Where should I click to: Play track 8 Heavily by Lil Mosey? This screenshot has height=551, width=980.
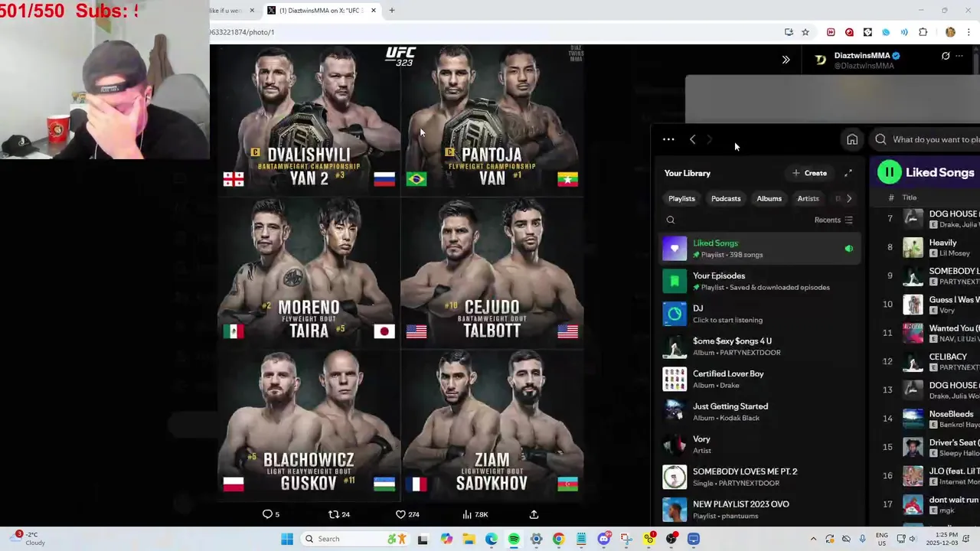pos(927,247)
